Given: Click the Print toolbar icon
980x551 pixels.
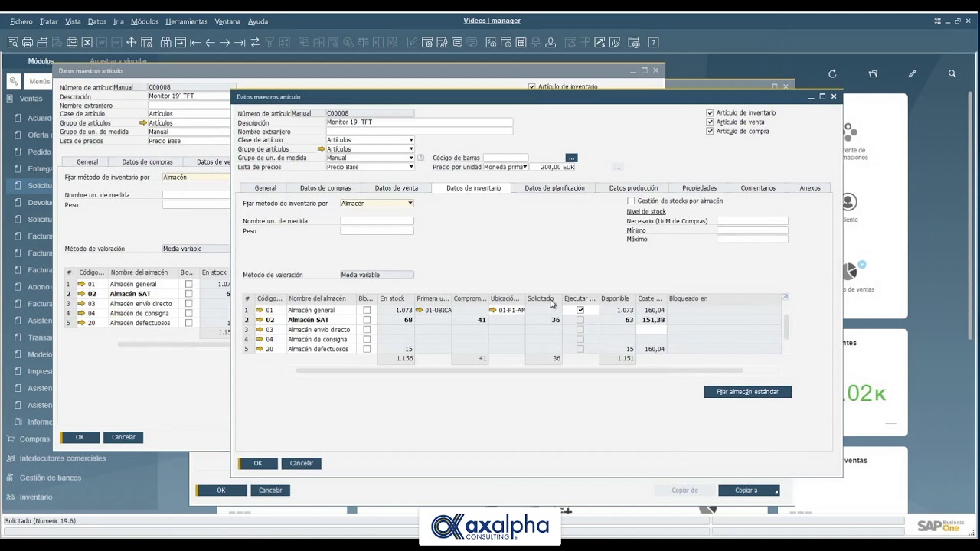Looking at the screenshot, I should [x=28, y=43].
